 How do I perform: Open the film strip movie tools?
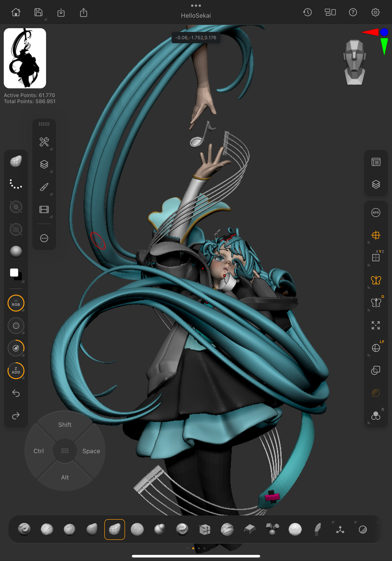(44, 209)
